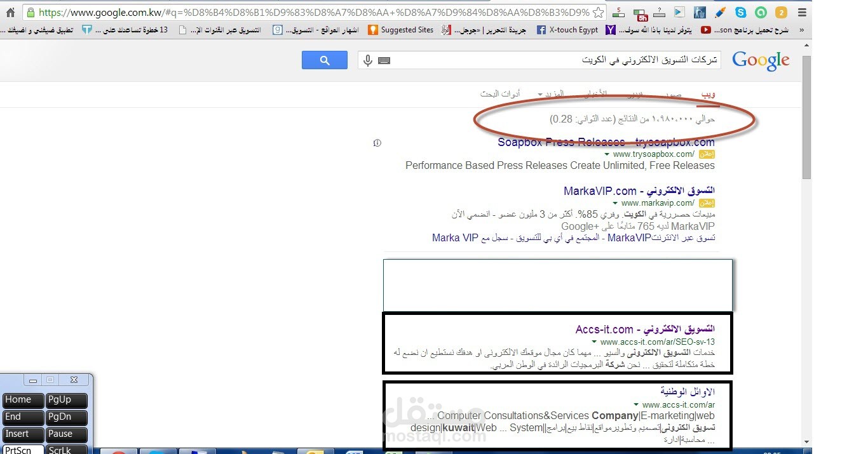Expand dropdown arrow beside www.trysoapbox.com
Viewport: 868px width, 454px height.
pos(607,154)
